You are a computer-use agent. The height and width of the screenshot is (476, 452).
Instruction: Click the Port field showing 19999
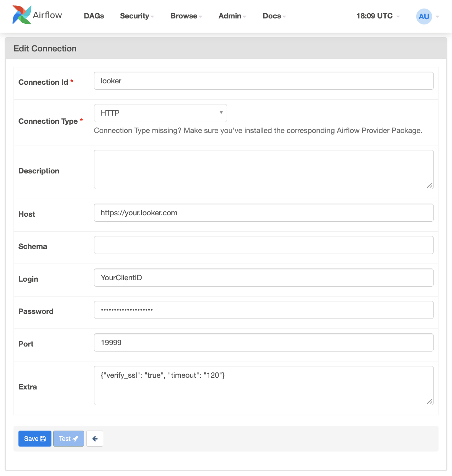pos(264,343)
